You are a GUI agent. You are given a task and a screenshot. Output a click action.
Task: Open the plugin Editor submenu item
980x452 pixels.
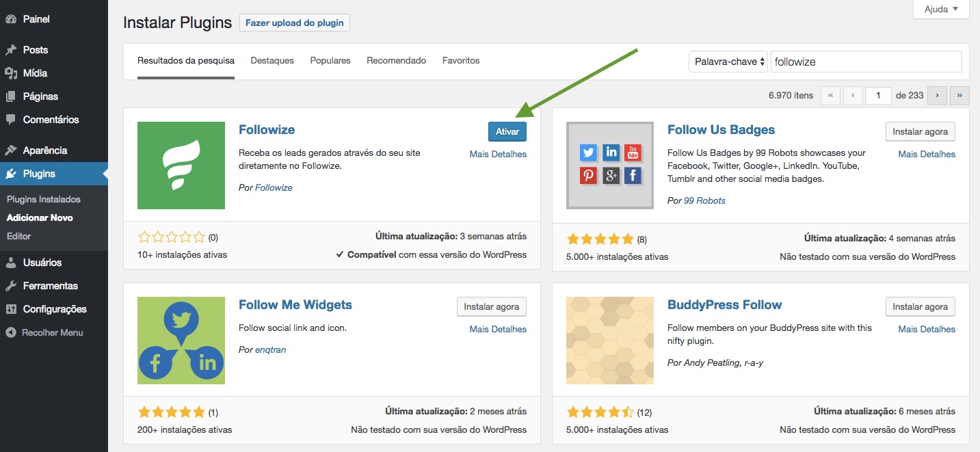click(19, 237)
